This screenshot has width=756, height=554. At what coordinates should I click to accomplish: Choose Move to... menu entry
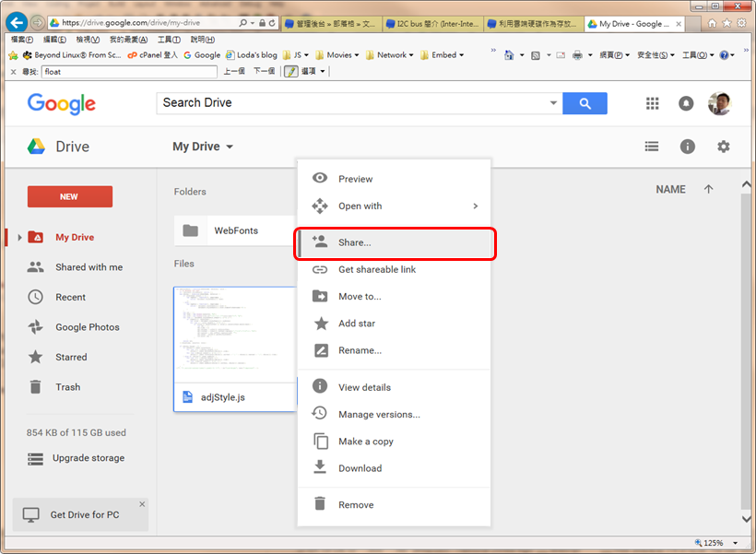click(394, 297)
